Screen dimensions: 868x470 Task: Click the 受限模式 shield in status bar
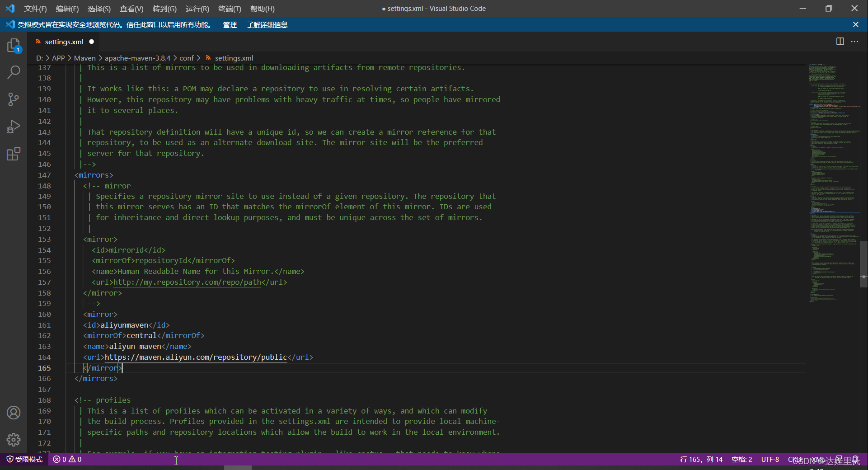(25, 459)
